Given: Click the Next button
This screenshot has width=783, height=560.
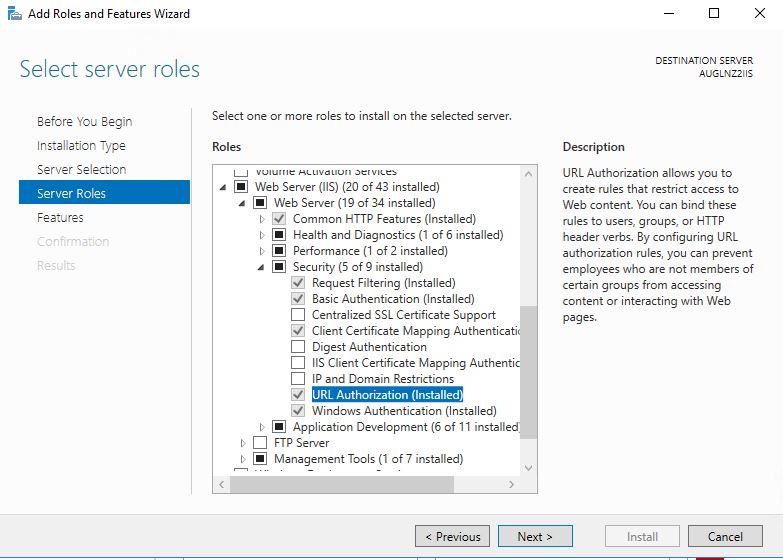Looking at the screenshot, I should coord(535,536).
